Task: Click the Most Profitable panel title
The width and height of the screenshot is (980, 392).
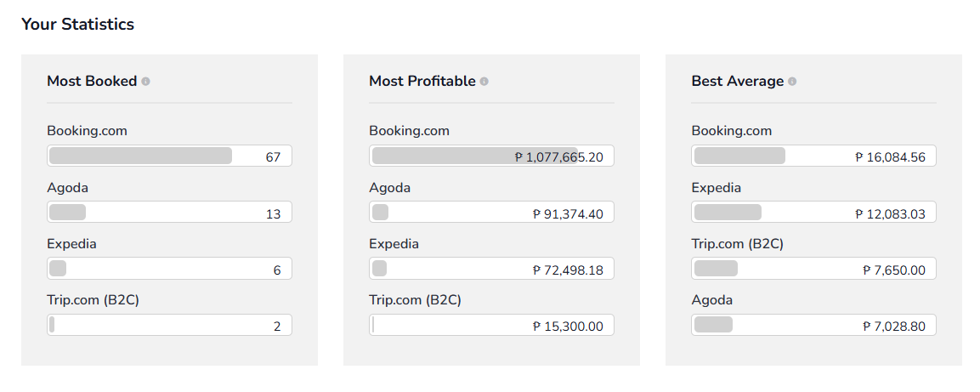Action: 422,82
